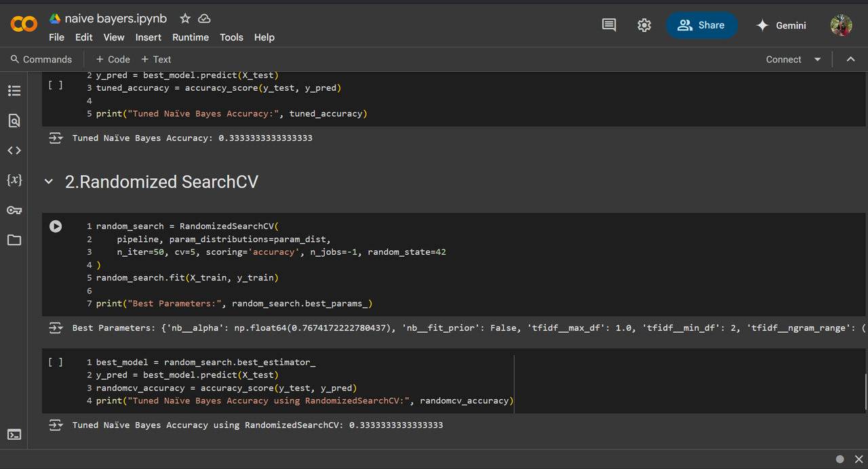Open the Tools menu
The width and height of the screenshot is (868, 469).
coord(231,37)
